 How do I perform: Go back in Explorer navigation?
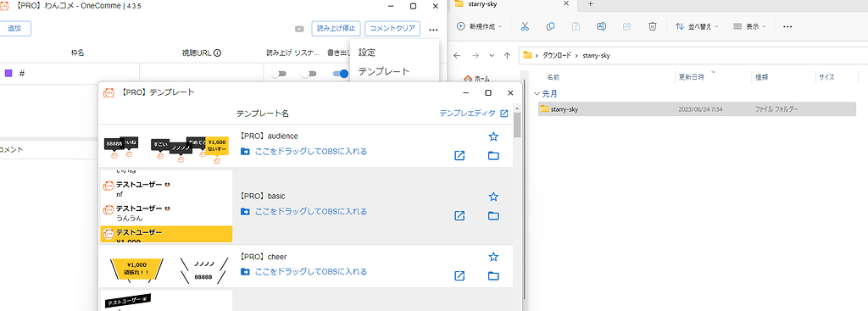click(457, 55)
